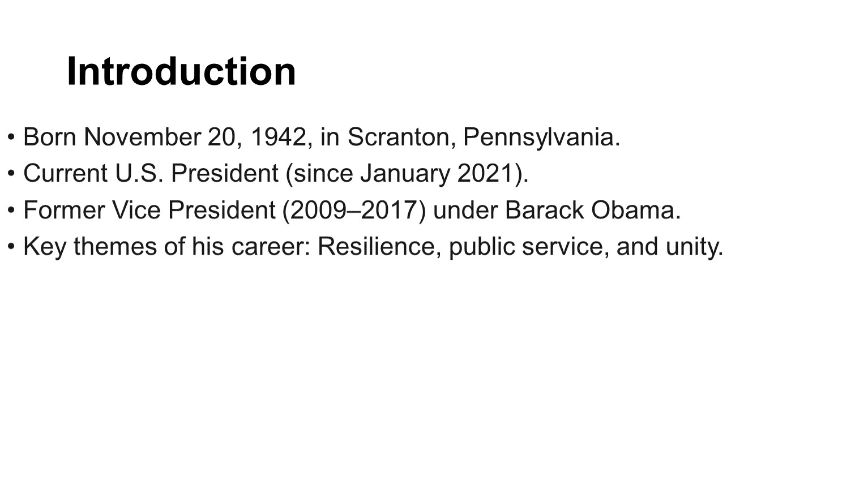Click the bullet marker before Key themes
868x489 pixels.
(11, 247)
